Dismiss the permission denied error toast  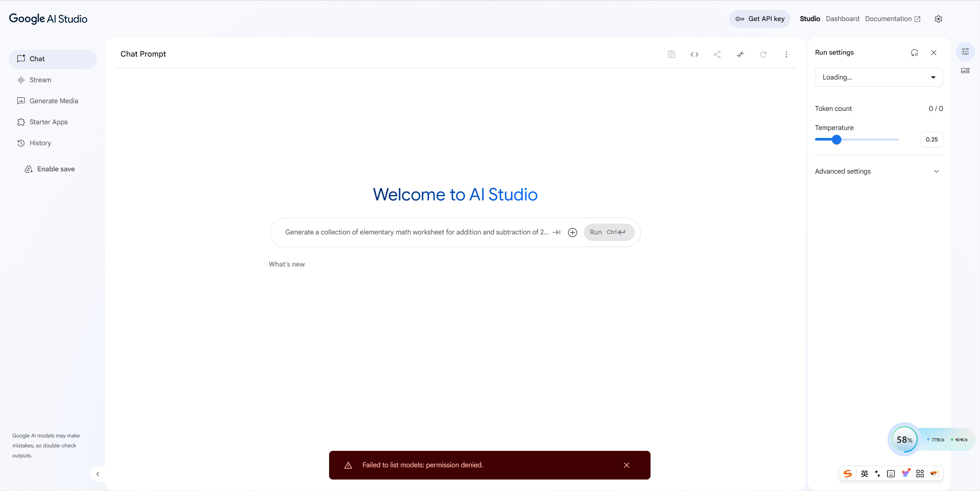(x=626, y=465)
